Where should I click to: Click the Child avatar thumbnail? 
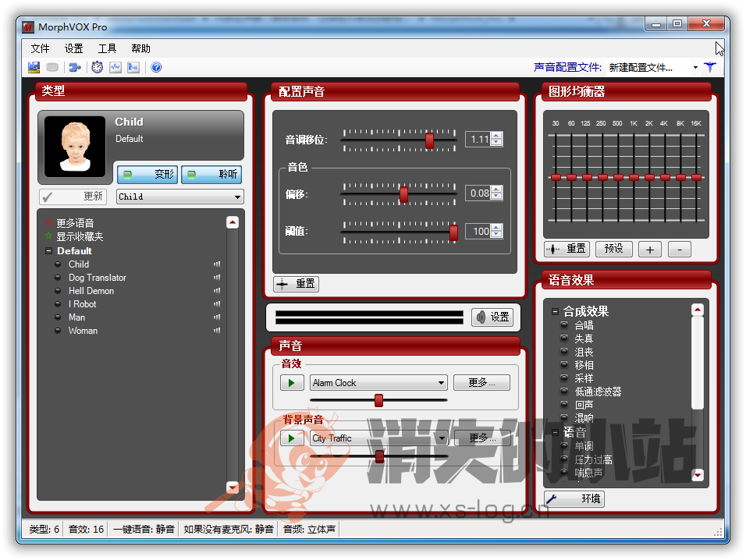75,147
